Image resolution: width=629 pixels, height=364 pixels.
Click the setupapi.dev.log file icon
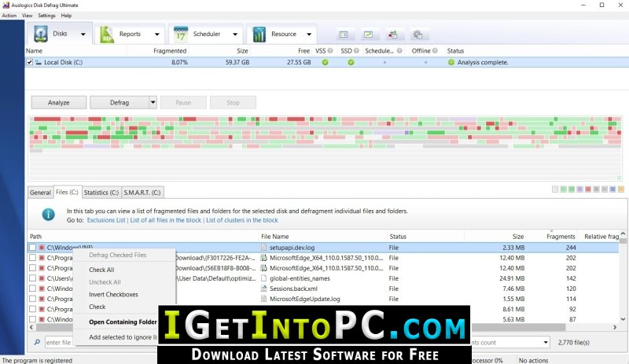(264, 248)
